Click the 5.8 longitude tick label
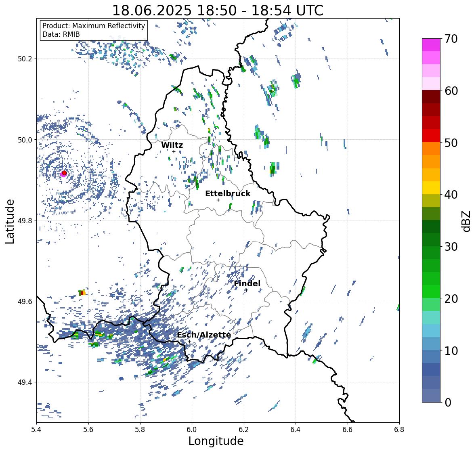476x451 pixels. click(x=140, y=430)
